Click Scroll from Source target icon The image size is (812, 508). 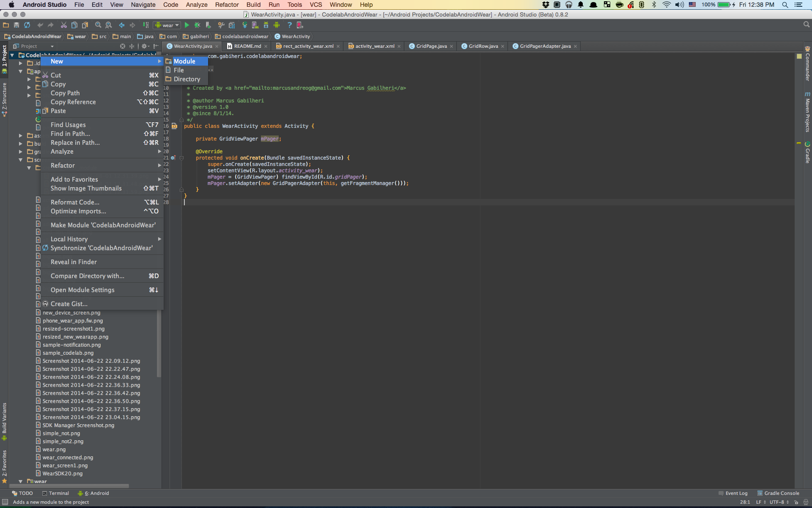[x=123, y=46]
